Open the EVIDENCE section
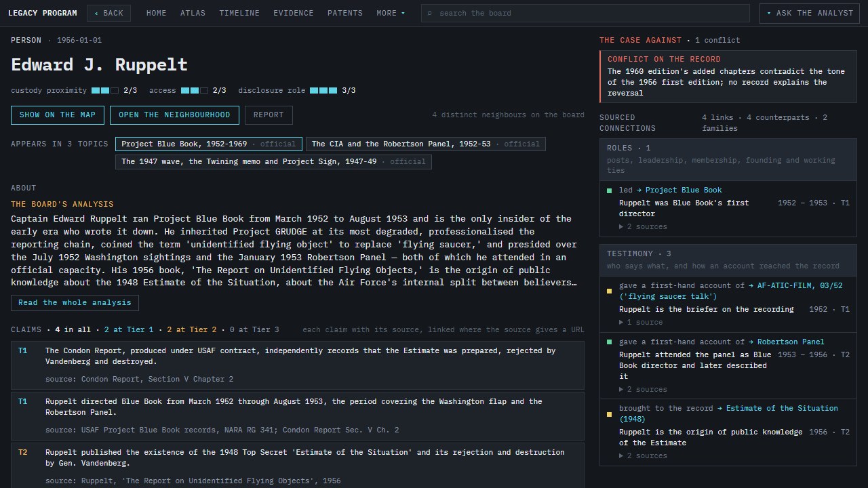Screen dimensions: 868x488 click(x=294, y=13)
